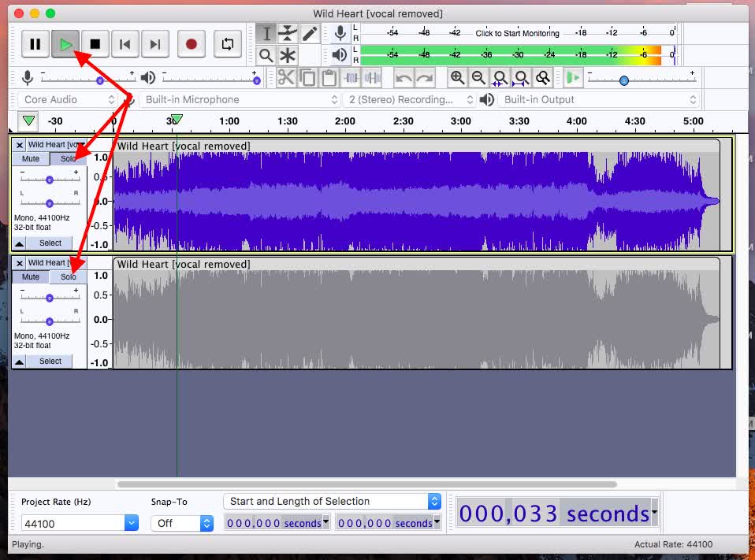Close the first Wild Heart track
The height and width of the screenshot is (560, 755).
tap(19, 145)
